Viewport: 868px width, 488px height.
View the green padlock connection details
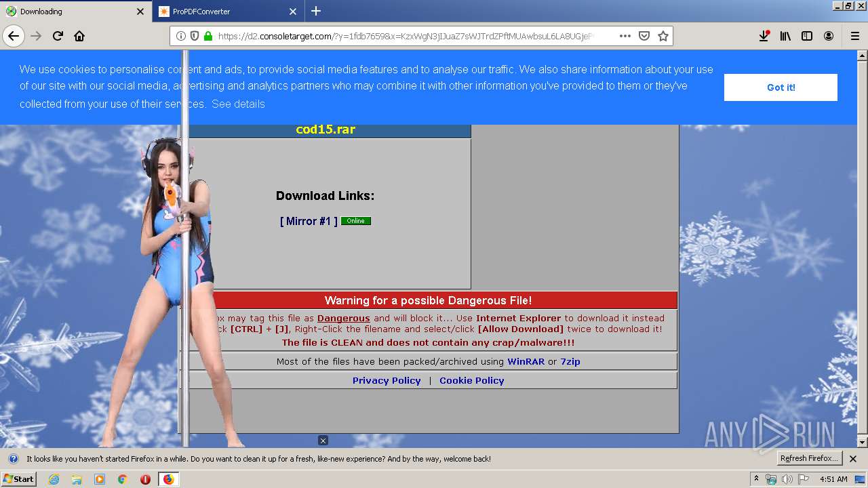click(208, 36)
